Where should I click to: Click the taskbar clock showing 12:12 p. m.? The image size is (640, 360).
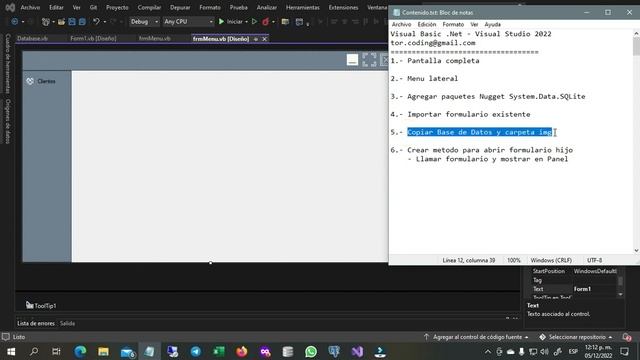tap(598, 351)
